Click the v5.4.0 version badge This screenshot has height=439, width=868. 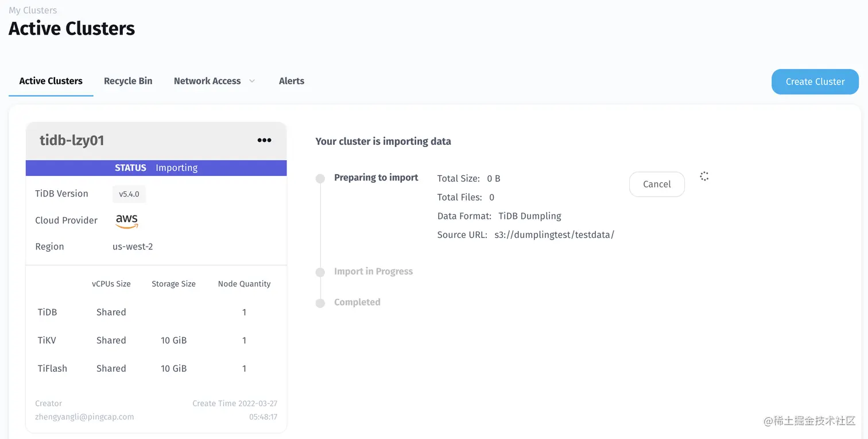(x=129, y=194)
